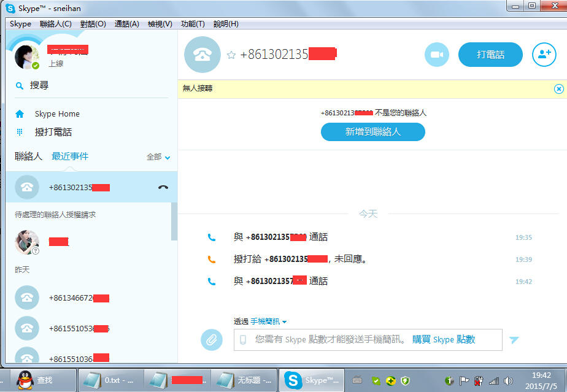Open the 功能(T) menu
Viewport: 567px width, 392px height.
(193, 24)
